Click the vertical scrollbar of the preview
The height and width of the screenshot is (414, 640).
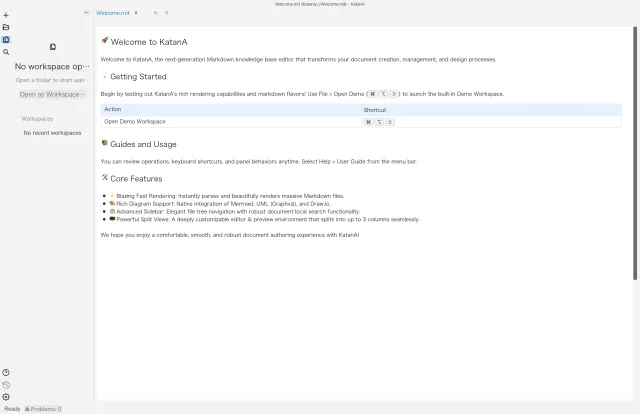point(635,153)
